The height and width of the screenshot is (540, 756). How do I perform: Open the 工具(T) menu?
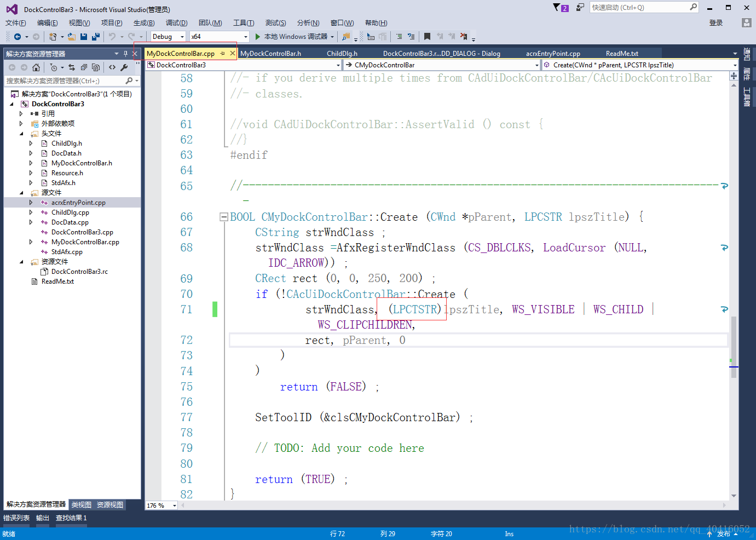click(x=244, y=22)
